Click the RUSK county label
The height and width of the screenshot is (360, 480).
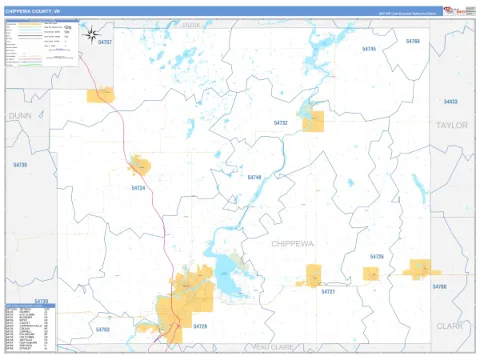[192, 25]
